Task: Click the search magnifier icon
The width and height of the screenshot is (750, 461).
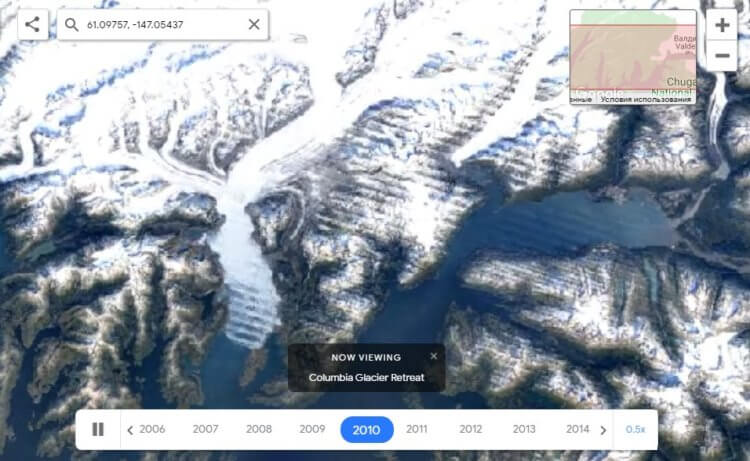Action: [x=72, y=24]
